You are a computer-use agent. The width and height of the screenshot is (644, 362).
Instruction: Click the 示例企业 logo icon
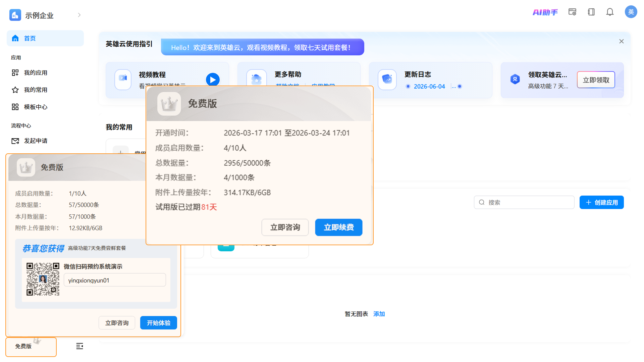[x=15, y=15]
